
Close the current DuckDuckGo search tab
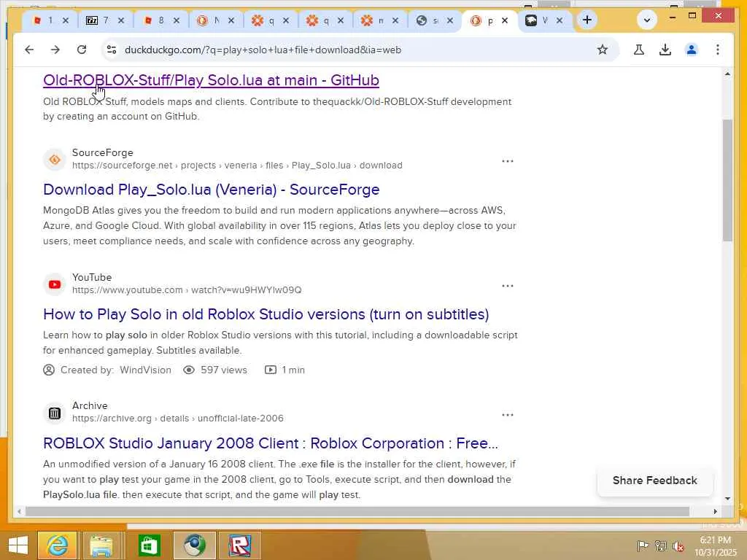pos(505,20)
